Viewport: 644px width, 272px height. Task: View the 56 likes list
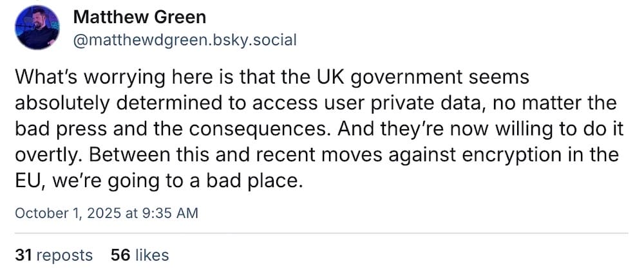pos(139,255)
